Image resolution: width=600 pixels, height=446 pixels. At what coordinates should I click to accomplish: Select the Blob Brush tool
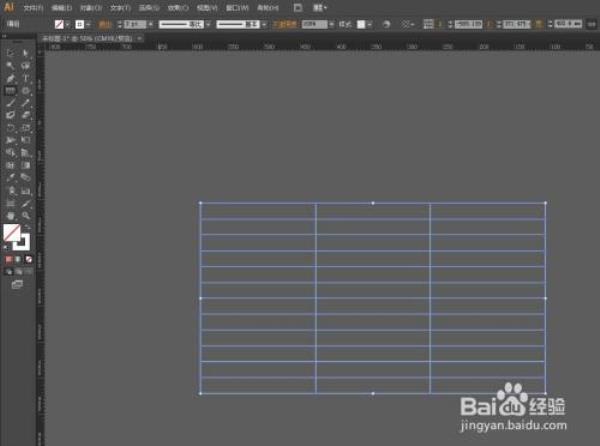pyautogui.click(x=10, y=115)
